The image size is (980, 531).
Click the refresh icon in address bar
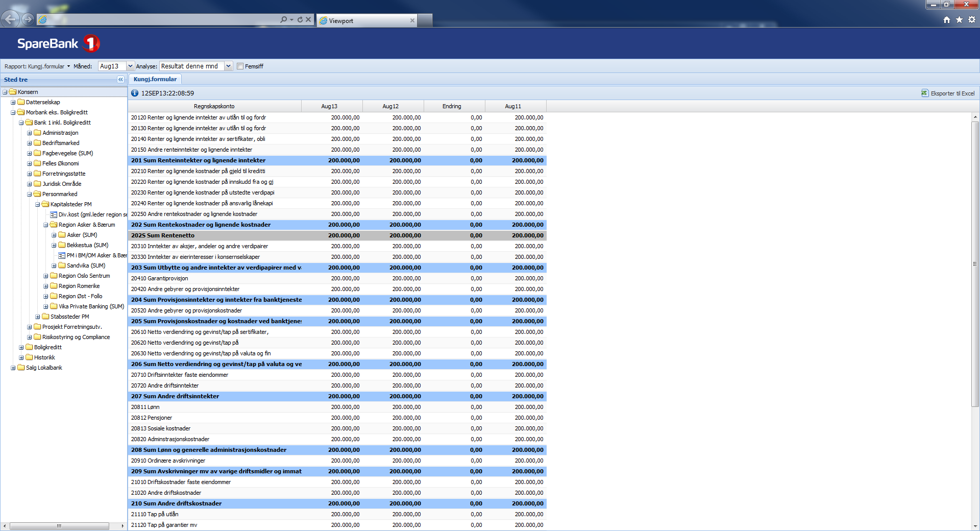click(300, 19)
